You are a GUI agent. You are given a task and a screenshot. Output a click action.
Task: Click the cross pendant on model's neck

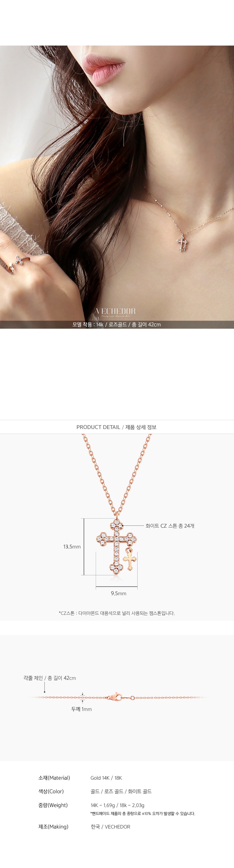(x=182, y=244)
